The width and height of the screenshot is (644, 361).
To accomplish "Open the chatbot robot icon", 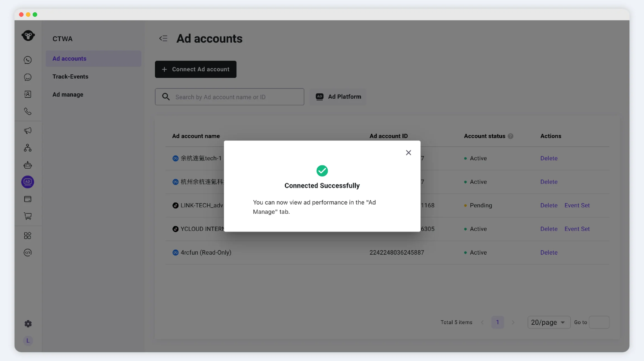I will [x=28, y=165].
